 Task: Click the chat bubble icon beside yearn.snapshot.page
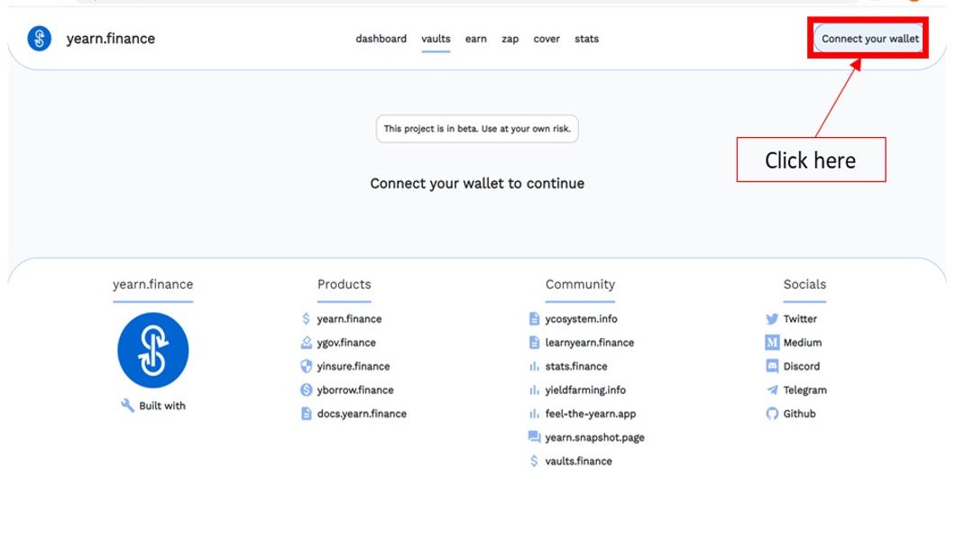[x=534, y=437]
